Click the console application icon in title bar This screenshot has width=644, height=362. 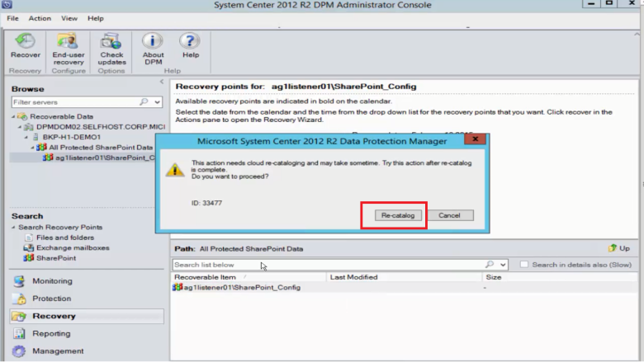pyautogui.click(x=7, y=4)
